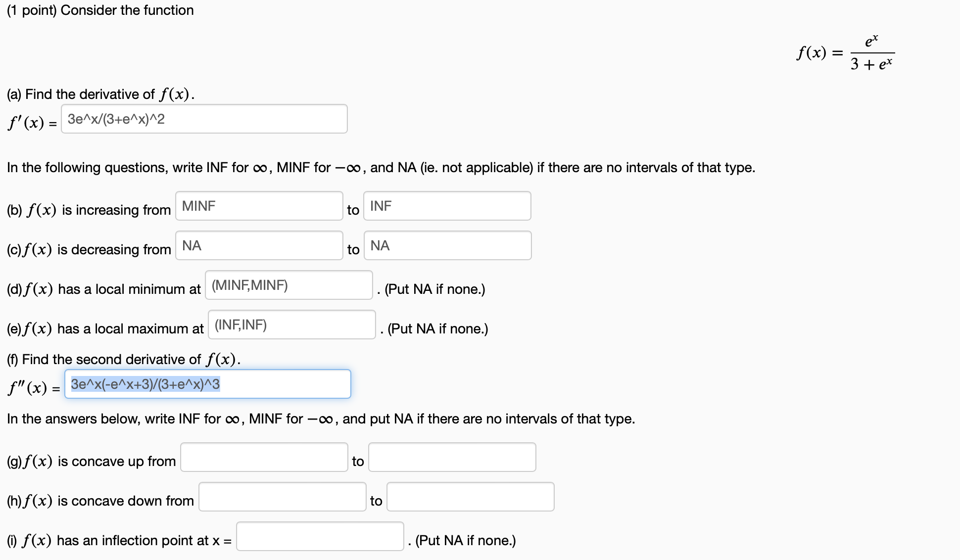
Task: Click the 'write INF for ∞' instruction line
Action: click(381, 168)
